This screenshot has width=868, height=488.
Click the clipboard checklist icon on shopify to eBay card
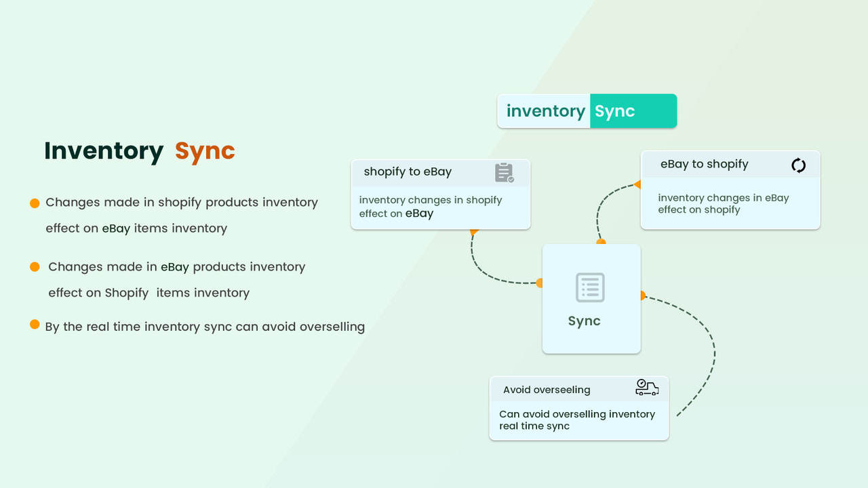click(505, 174)
